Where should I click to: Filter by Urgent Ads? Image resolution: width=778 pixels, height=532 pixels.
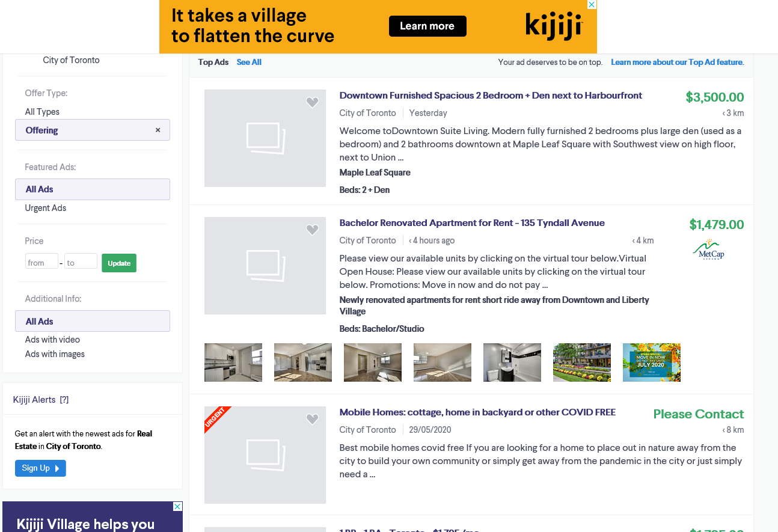(x=46, y=208)
